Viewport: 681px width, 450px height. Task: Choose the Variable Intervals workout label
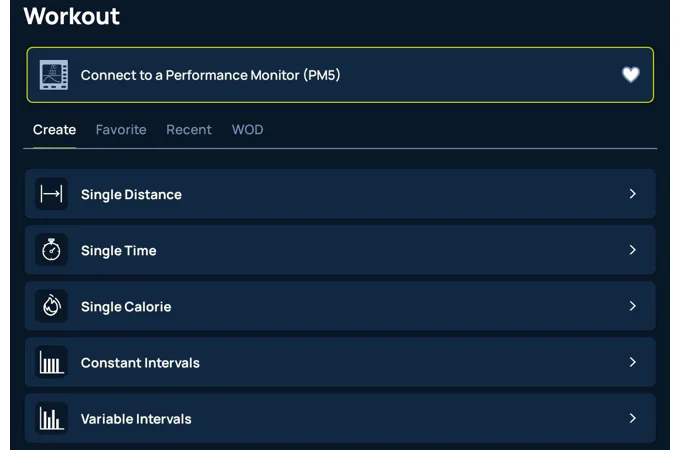click(136, 419)
